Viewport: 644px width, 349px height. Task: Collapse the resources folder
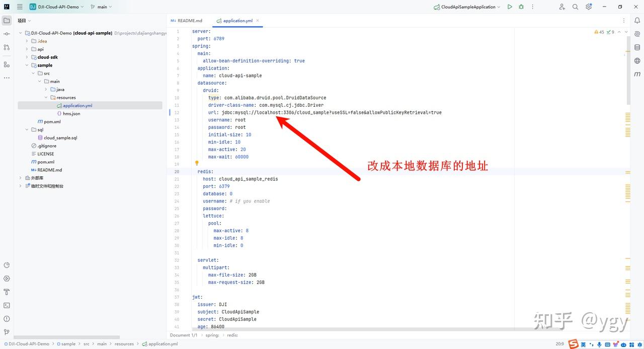(46, 98)
